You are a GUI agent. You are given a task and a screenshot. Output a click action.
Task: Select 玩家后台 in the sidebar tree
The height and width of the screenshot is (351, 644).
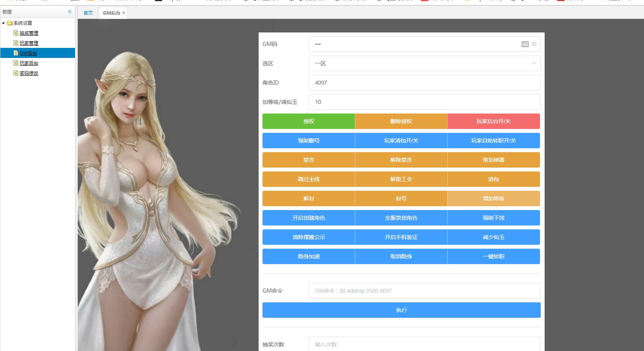[x=29, y=63]
